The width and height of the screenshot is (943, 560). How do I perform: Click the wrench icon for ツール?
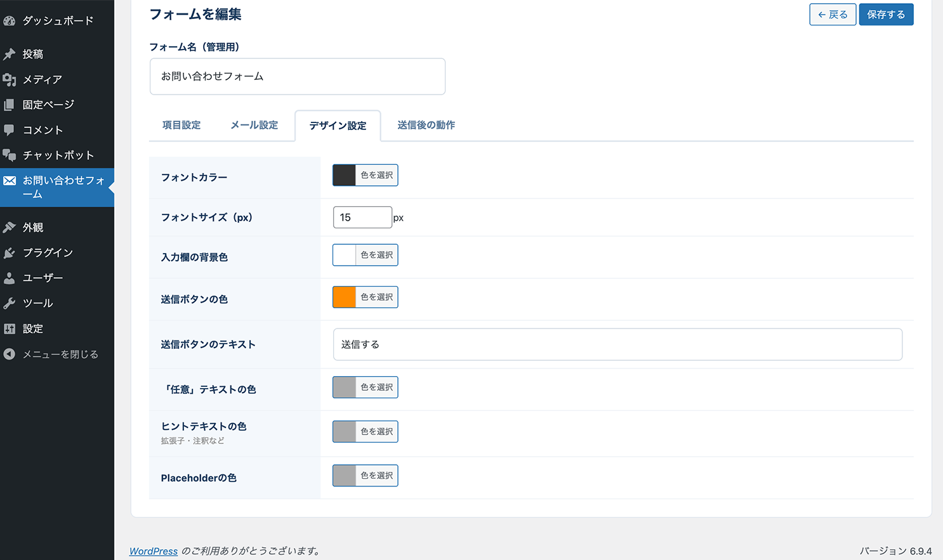click(10, 304)
